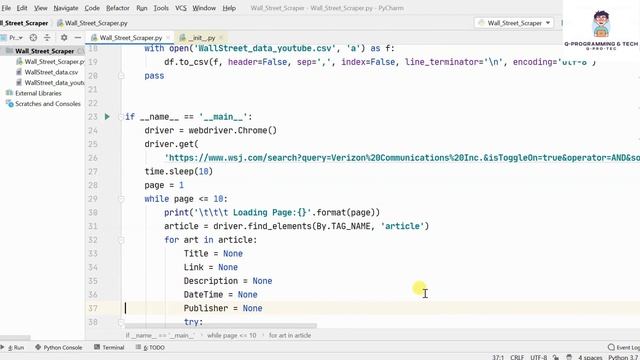
Task: Open the Python 3.7 interpreter selector
Action: click(623, 357)
